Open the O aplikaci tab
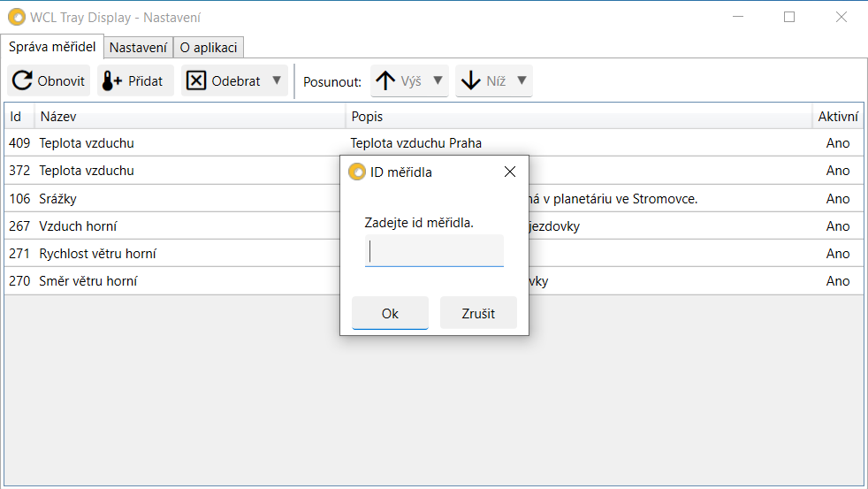 point(209,48)
